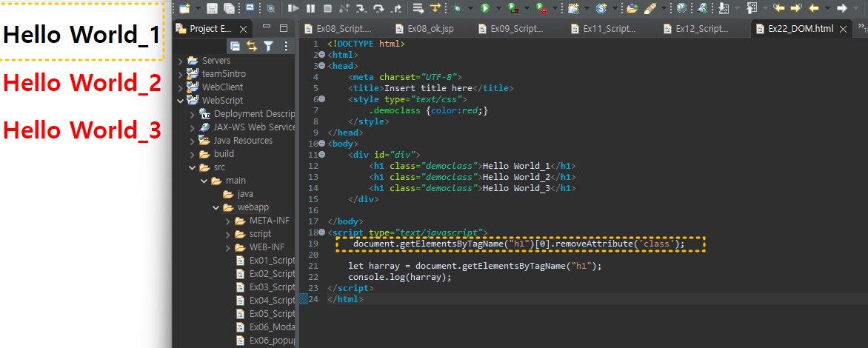Image resolution: width=868 pixels, height=348 pixels.
Task: Open dropdown arrow next to Back arrow
Action: tap(827, 8)
